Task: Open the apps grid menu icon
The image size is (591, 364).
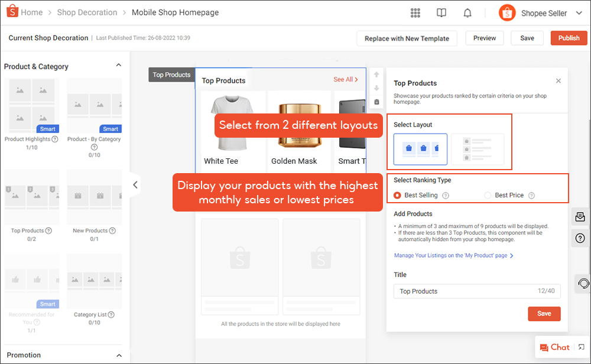Action: coord(415,13)
